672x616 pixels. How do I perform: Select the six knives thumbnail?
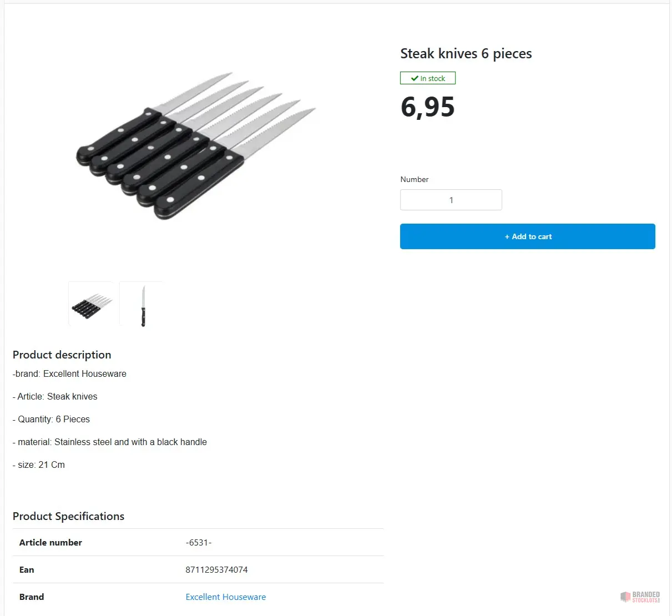click(x=91, y=304)
